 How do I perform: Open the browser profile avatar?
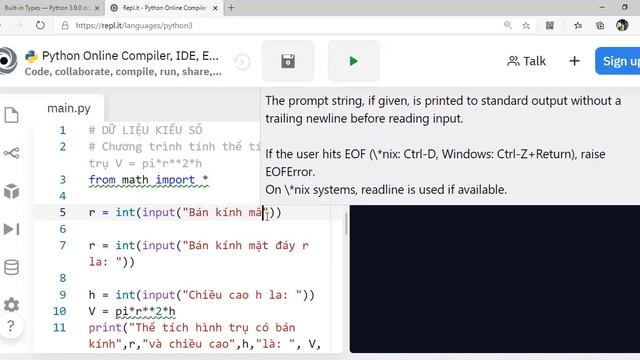pos(622,25)
